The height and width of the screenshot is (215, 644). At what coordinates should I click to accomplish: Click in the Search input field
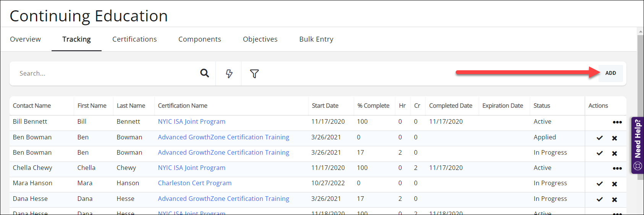pyautogui.click(x=107, y=73)
